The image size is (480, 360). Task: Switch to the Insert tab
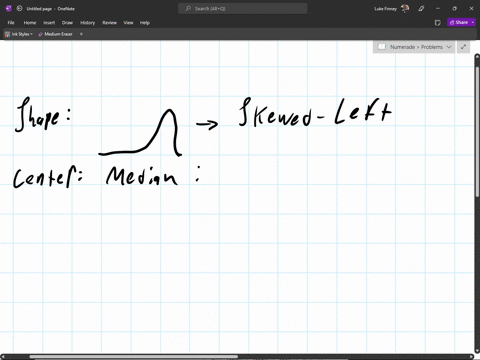(x=49, y=23)
